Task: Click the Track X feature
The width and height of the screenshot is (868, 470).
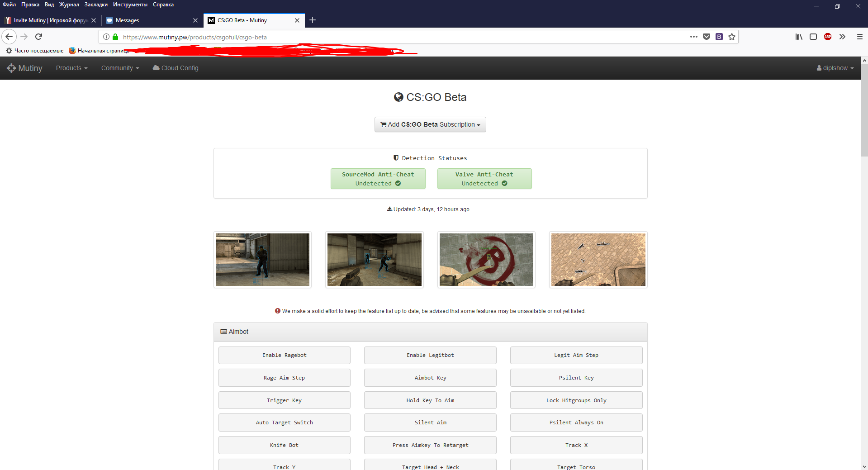Action: (576, 445)
